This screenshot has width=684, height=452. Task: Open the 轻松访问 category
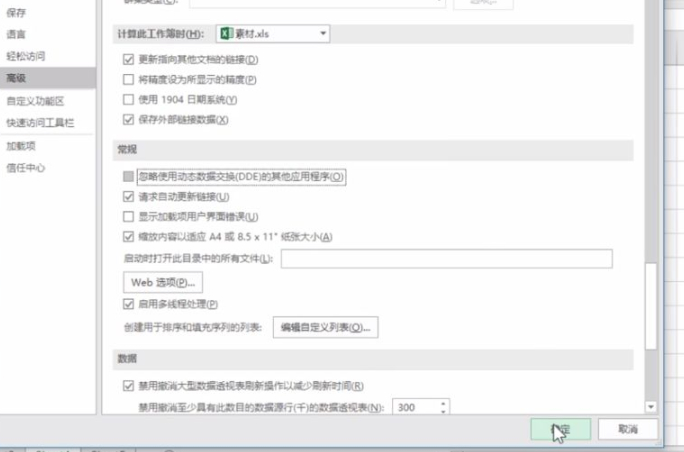coord(25,56)
